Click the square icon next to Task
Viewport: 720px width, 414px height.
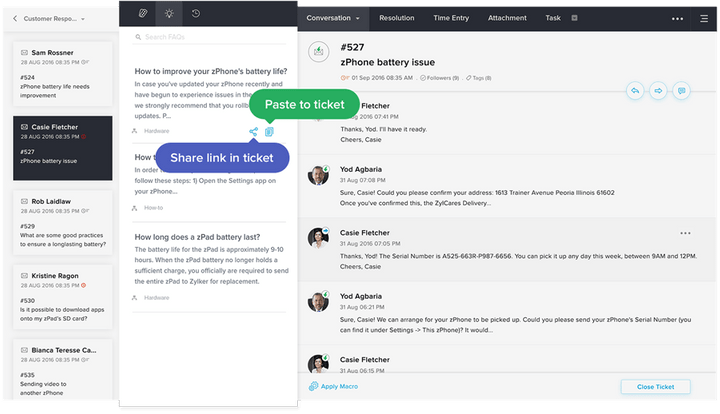click(x=574, y=18)
